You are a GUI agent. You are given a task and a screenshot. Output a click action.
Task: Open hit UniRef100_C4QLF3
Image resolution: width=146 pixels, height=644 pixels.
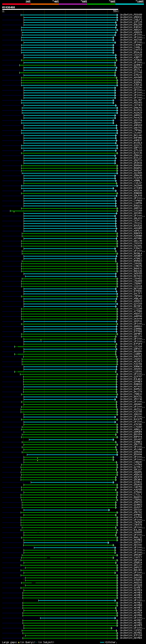[x=131, y=20]
